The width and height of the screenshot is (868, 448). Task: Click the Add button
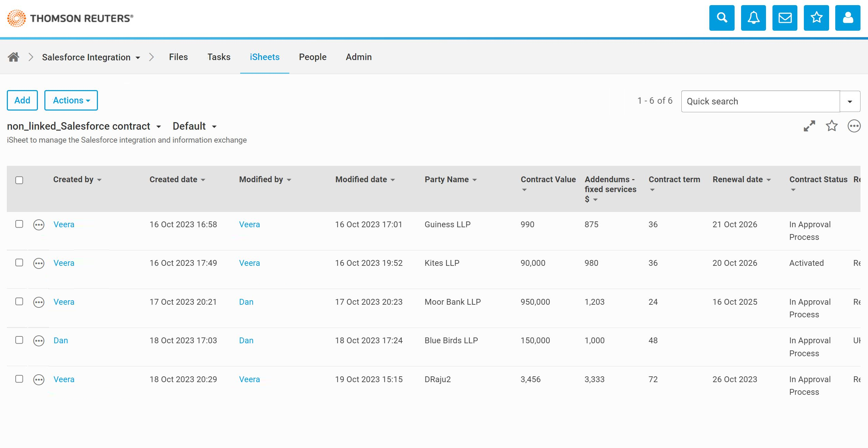click(22, 100)
